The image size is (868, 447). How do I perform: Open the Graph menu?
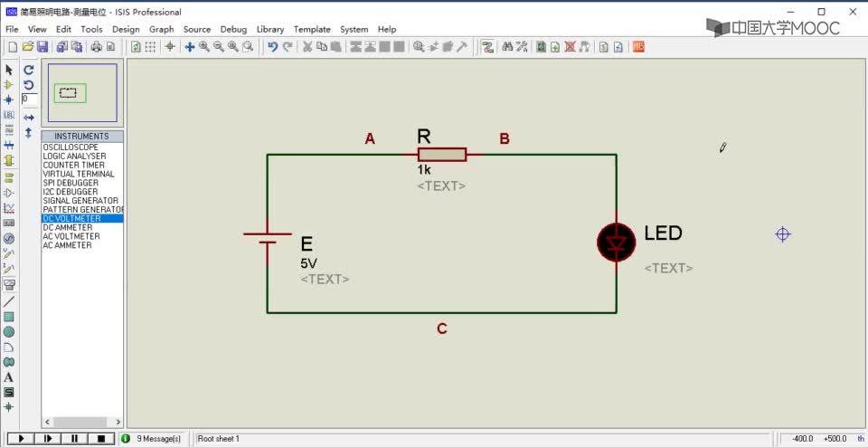pos(162,29)
